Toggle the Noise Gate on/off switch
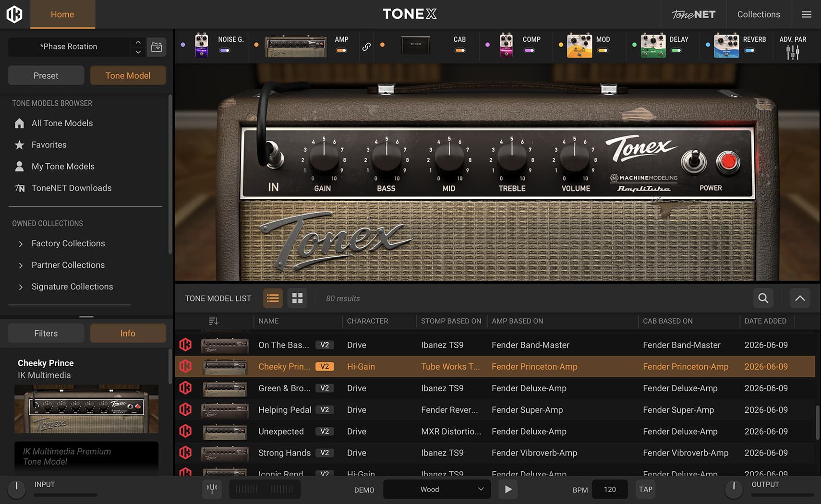Image resolution: width=821 pixels, height=504 pixels. 225,50
